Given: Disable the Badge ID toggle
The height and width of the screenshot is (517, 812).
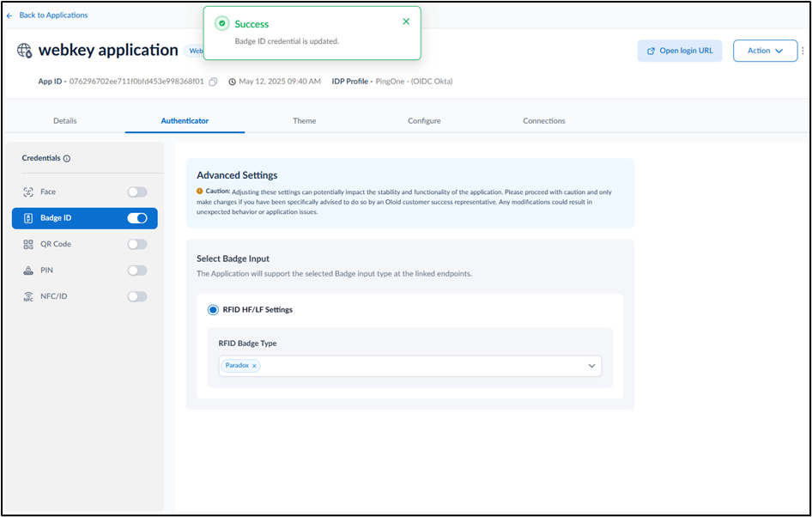Looking at the screenshot, I should tap(137, 219).
